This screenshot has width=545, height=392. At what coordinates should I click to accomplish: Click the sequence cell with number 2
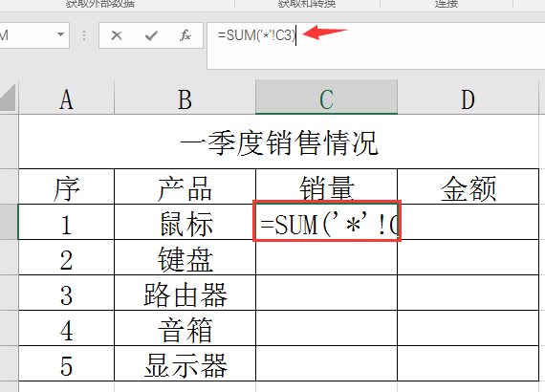66,257
